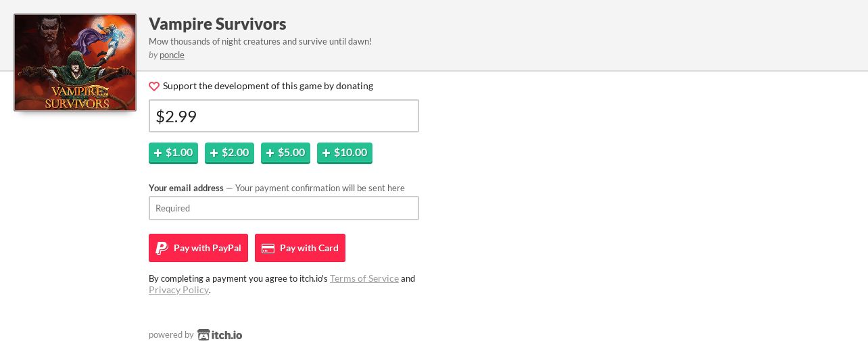Image resolution: width=868 pixels, height=354 pixels.
Task: Add $2.00 to the donation amount
Action: (229, 153)
